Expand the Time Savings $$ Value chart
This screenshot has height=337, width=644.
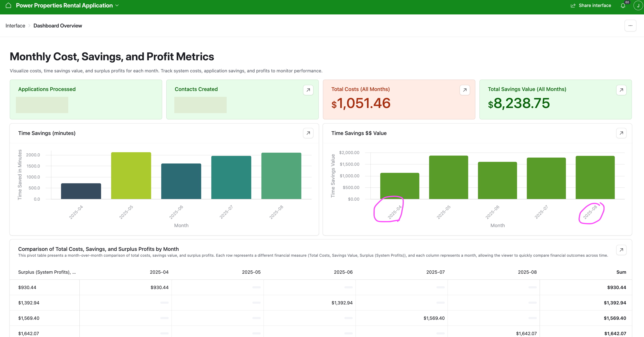click(621, 133)
